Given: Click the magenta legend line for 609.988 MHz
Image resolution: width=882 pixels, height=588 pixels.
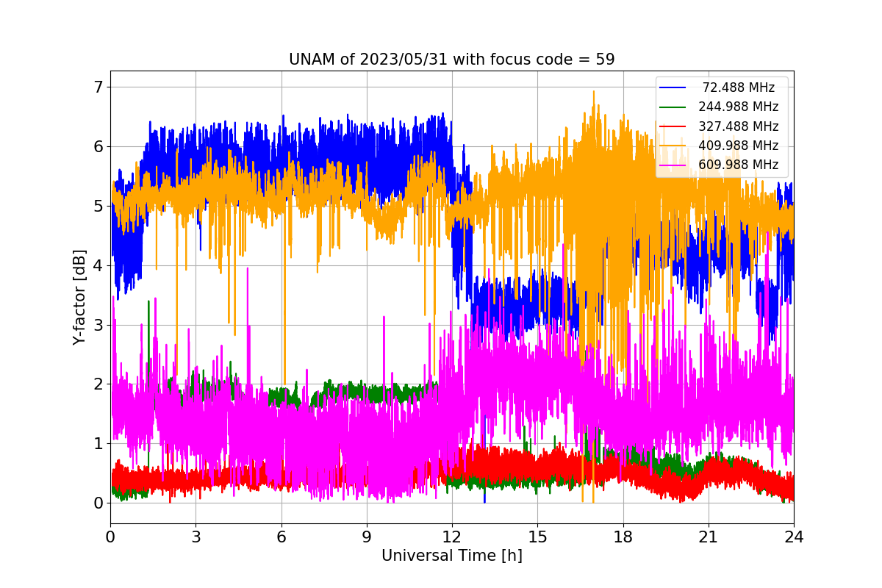Looking at the screenshot, I should tap(674, 165).
